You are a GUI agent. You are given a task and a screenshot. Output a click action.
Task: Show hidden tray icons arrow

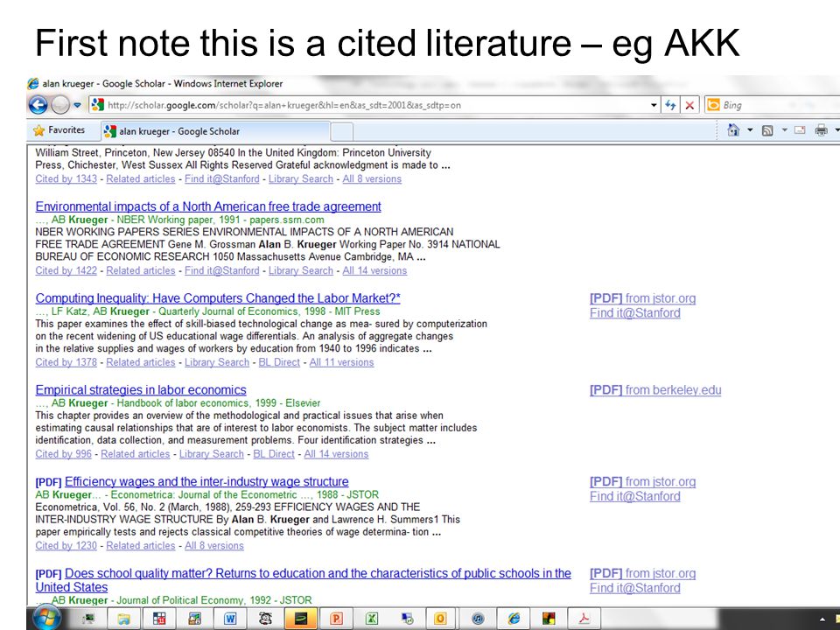click(x=822, y=619)
